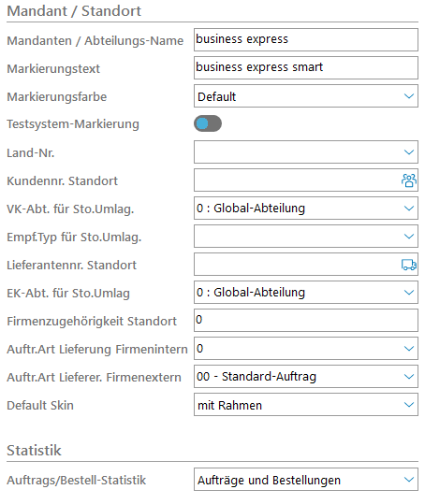Expand VK-Abt. für Sto.Umlag. dropdown
Screen dimensions: 425x504
coord(408,209)
